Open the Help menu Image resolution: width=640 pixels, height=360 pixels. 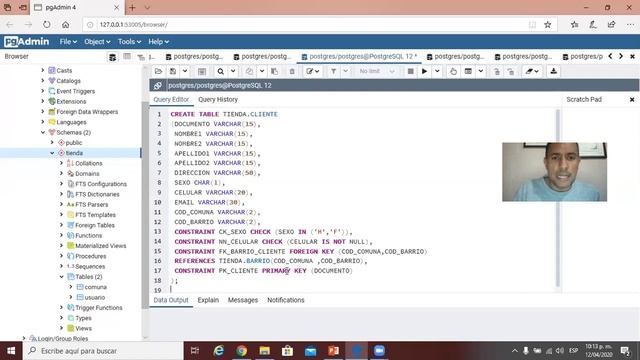(158, 42)
